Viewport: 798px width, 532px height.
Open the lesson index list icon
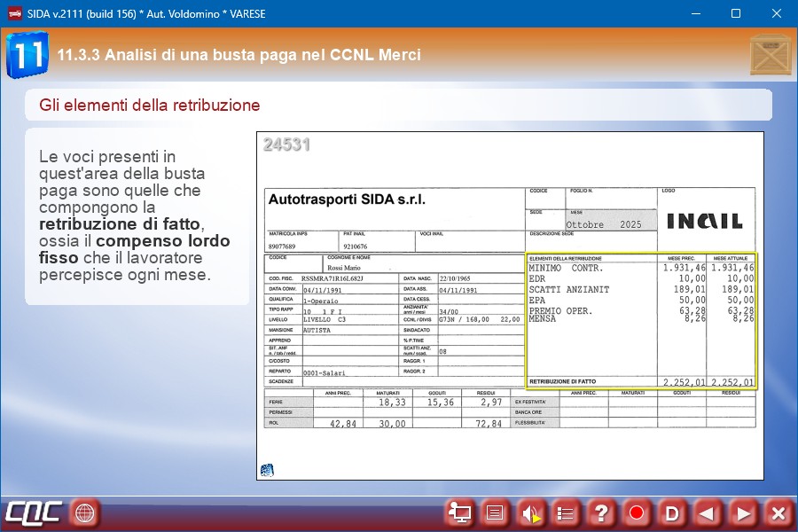[566, 512]
